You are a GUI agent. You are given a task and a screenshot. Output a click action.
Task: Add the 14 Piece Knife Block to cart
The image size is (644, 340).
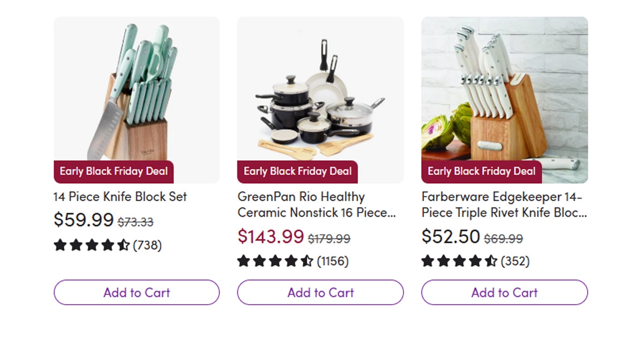(137, 293)
